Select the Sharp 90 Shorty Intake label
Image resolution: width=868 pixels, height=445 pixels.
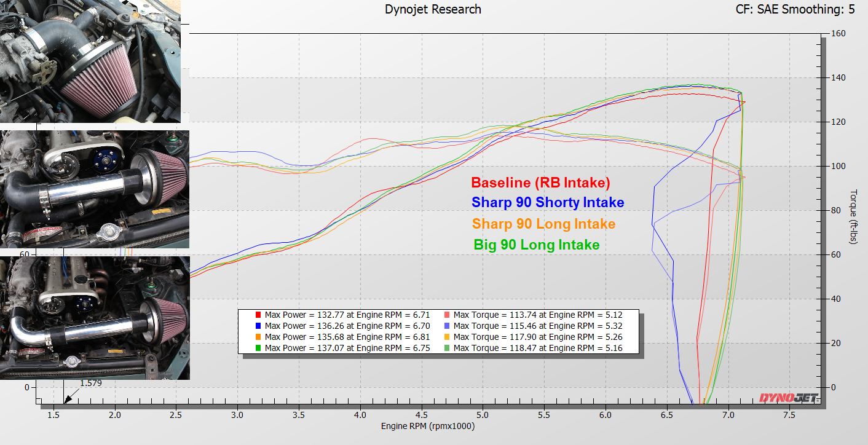(x=548, y=202)
